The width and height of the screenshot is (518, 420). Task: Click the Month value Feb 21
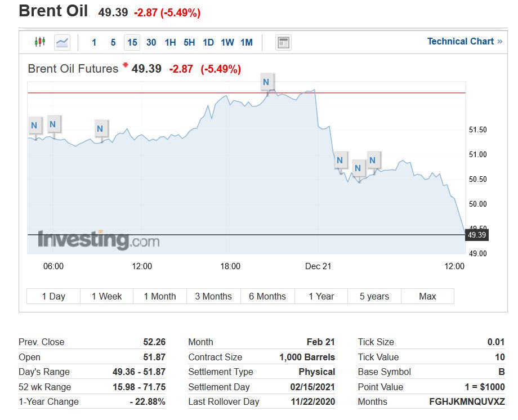[x=321, y=342]
